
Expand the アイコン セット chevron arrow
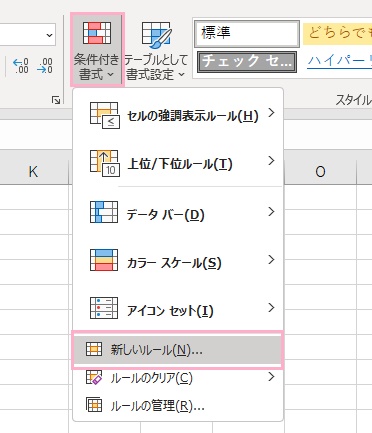pyautogui.click(x=271, y=308)
